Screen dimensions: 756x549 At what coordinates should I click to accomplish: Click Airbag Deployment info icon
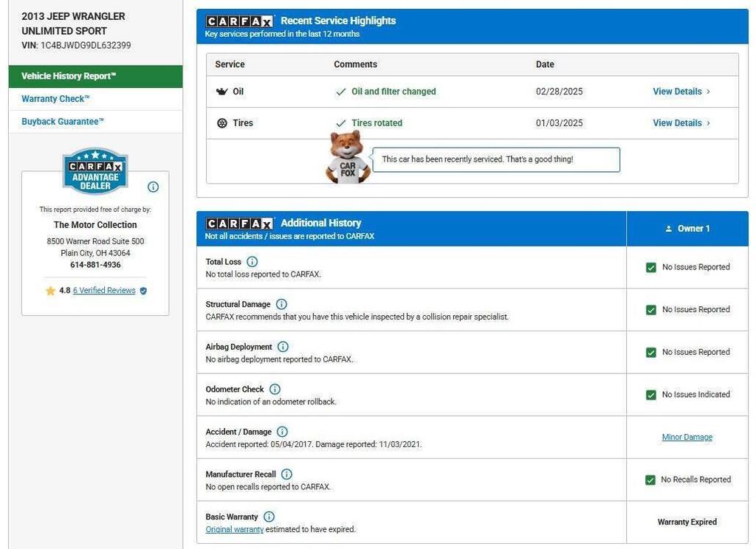coord(283,347)
